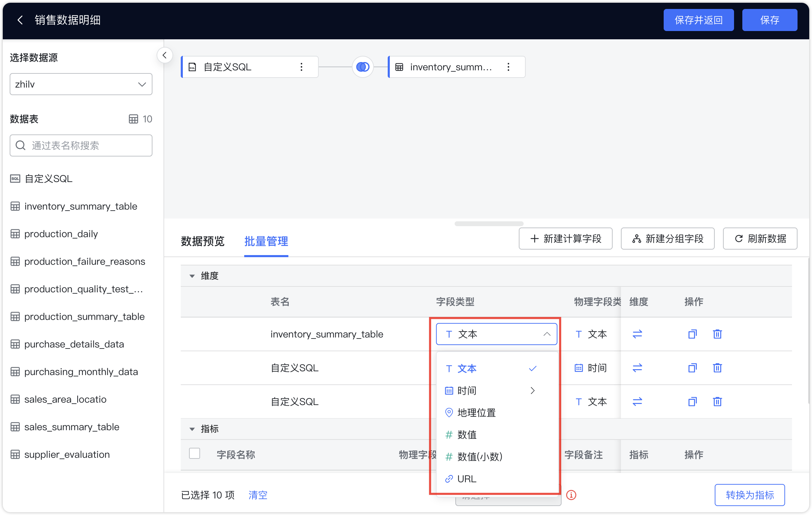Click the panel resize handle bar

(489, 224)
